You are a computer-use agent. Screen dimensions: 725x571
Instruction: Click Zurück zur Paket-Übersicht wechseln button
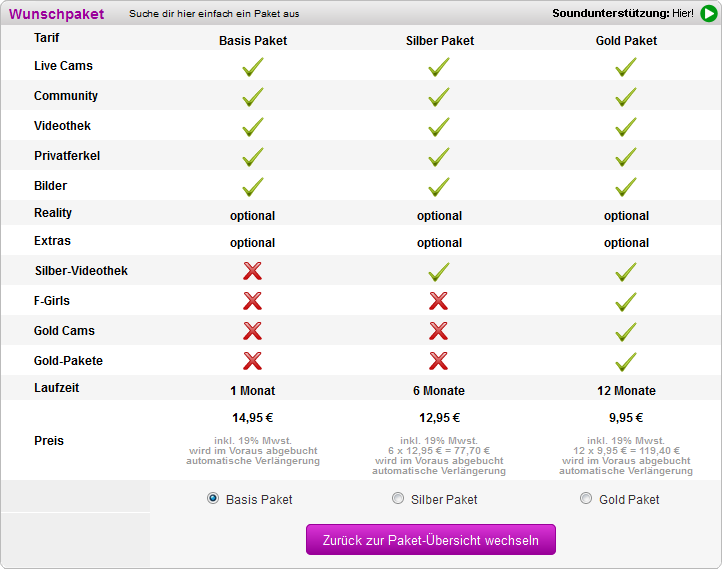[x=430, y=540]
